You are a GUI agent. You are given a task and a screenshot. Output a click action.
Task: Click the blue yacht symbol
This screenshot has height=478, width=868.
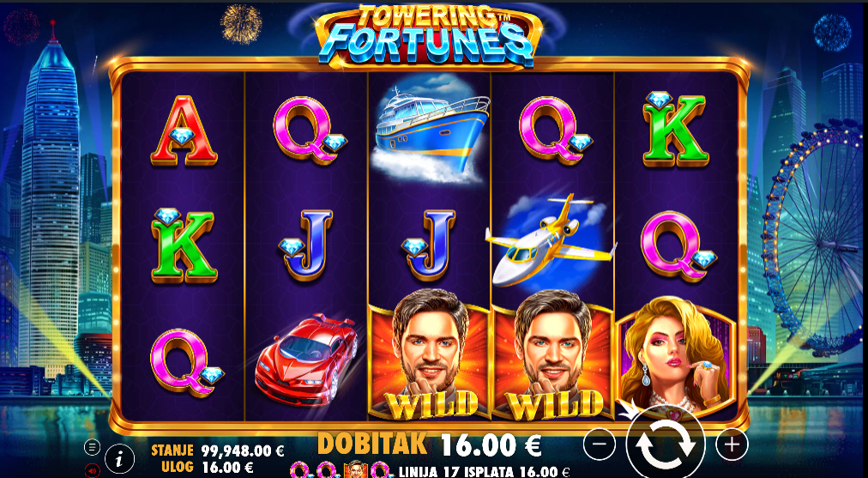point(430,133)
